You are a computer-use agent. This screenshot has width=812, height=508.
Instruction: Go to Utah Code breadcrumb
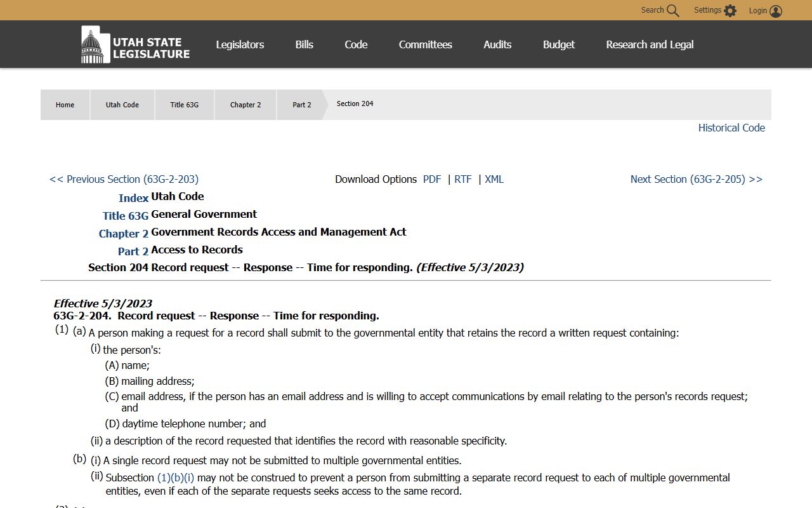(122, 105)
